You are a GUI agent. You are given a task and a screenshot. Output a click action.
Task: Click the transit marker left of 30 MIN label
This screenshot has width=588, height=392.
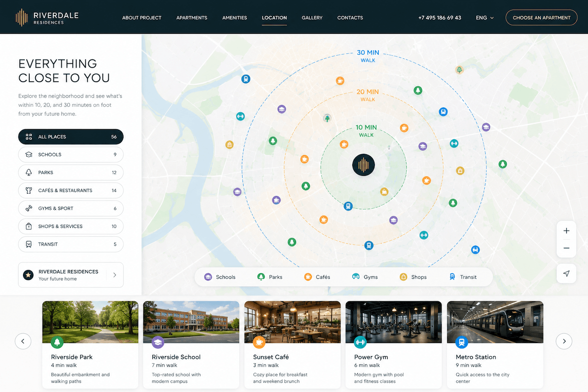[245, 79]
